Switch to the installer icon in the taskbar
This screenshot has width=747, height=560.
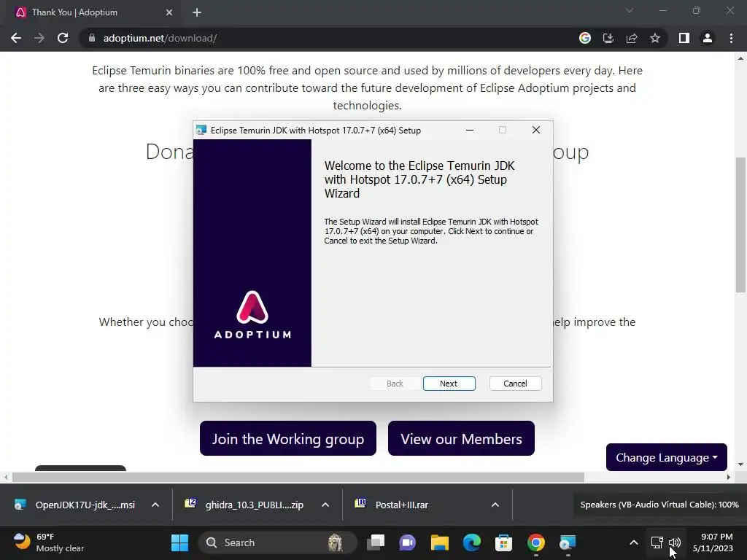tap(568, 542)
